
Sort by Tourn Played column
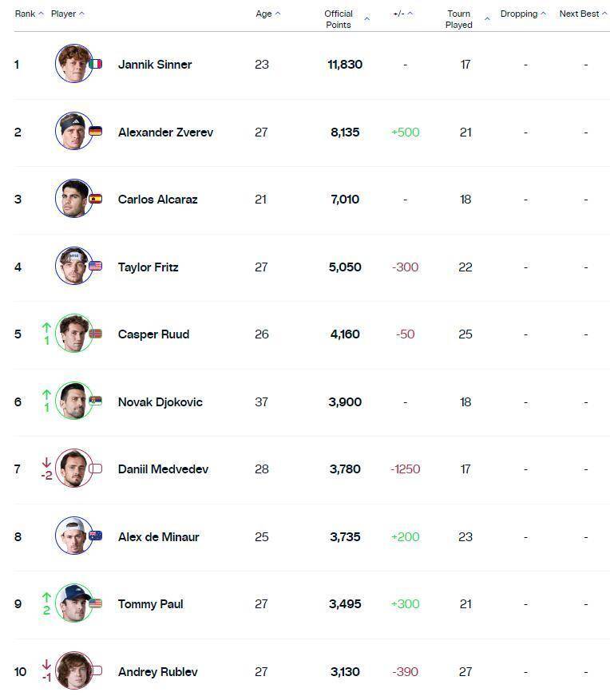[x=465, y=19]
